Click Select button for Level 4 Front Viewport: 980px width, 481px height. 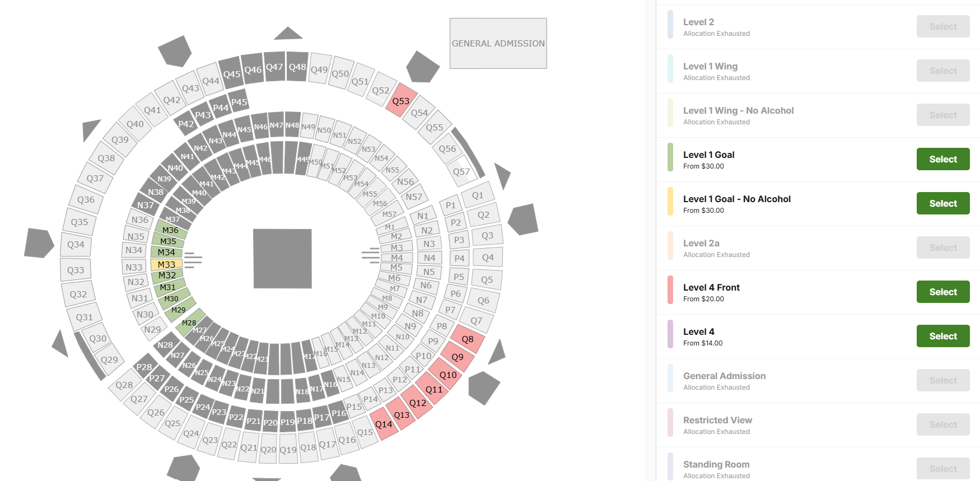coord(942,292)
